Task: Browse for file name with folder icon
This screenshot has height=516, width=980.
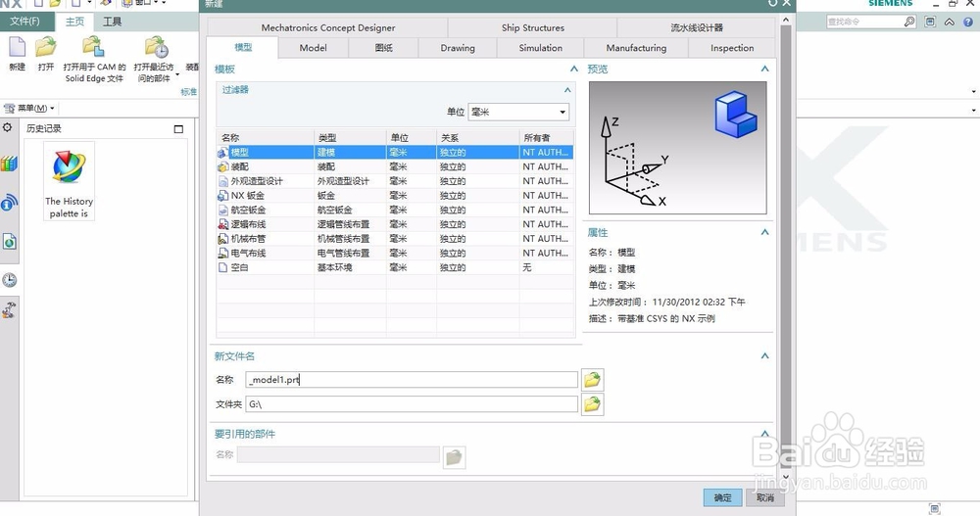Action: tap(592, 379)
